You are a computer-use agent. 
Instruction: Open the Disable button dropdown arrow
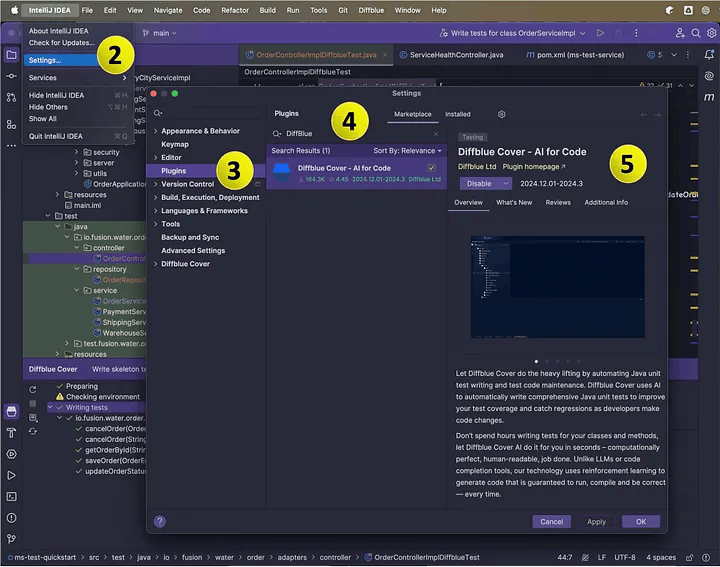pyautogui.click(x=506, y=184)
